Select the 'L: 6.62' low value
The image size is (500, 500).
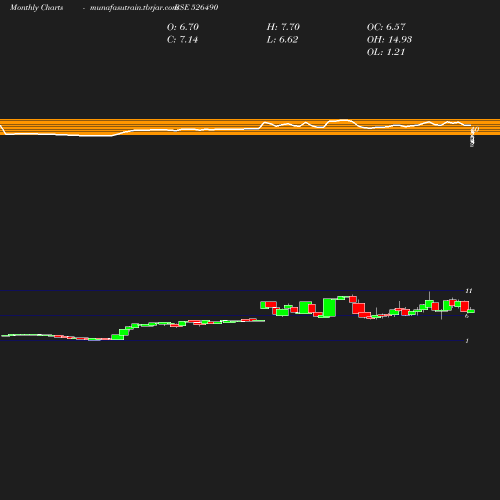pos(282,39)
